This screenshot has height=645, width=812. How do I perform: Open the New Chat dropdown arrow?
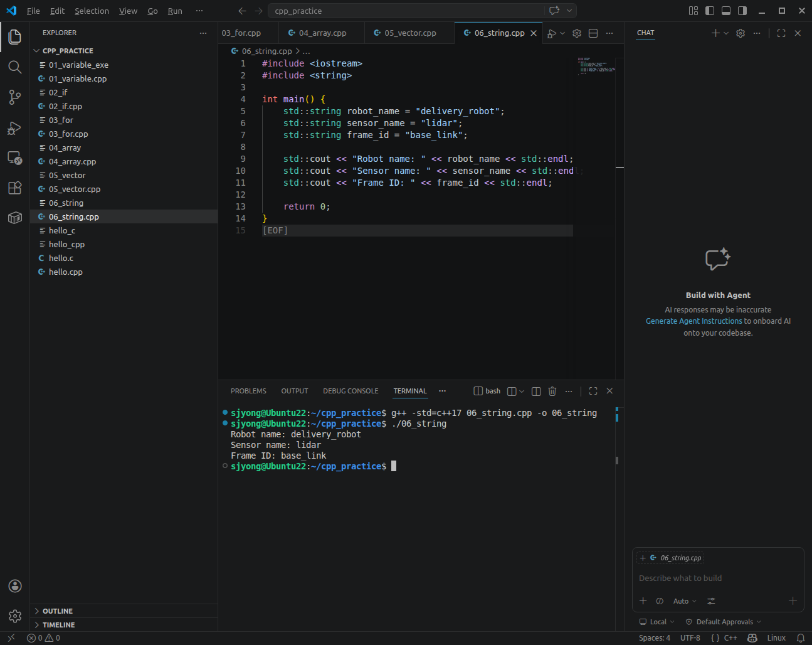726,33
